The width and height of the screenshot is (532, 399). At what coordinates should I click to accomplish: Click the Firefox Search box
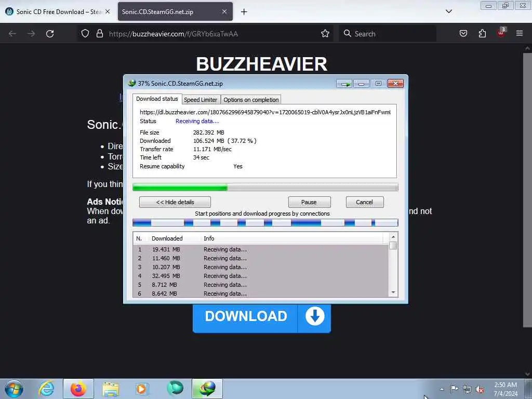point(387,34)
